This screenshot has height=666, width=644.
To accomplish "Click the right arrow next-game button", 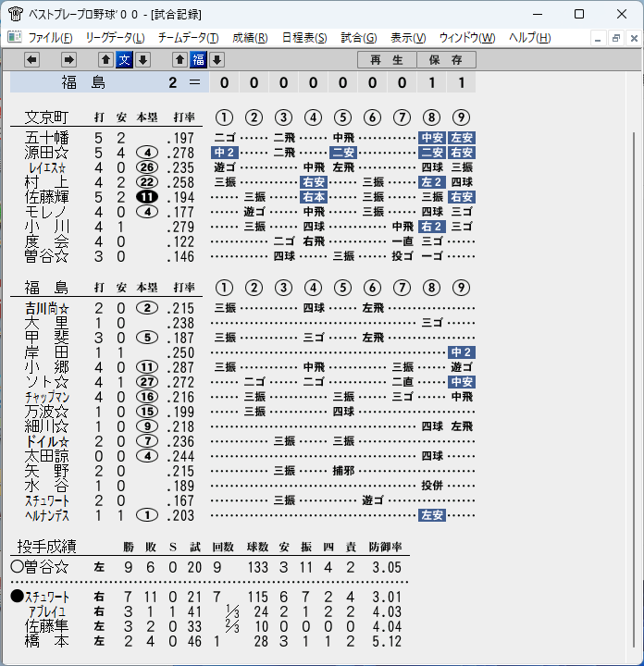I will (x=68, y=60).
